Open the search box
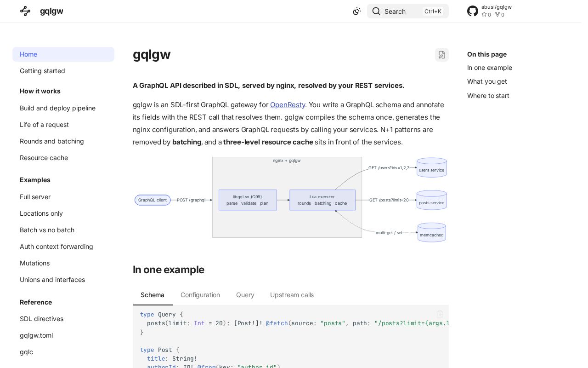The height and width of the screenshot is (368, 588). pyautogui.click(x=408, y=11)
